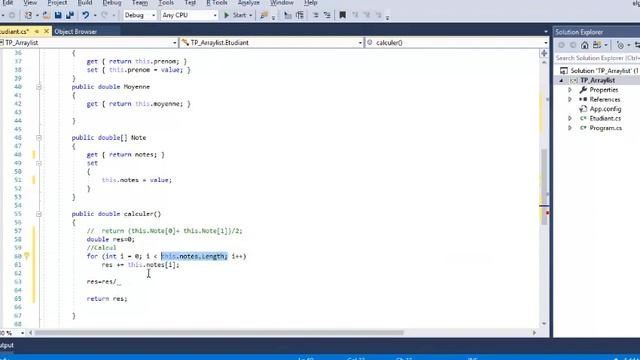Collapse the TP_Arraylist project node
Viewport: 640px width, 360px height.
tap(561, 80)
